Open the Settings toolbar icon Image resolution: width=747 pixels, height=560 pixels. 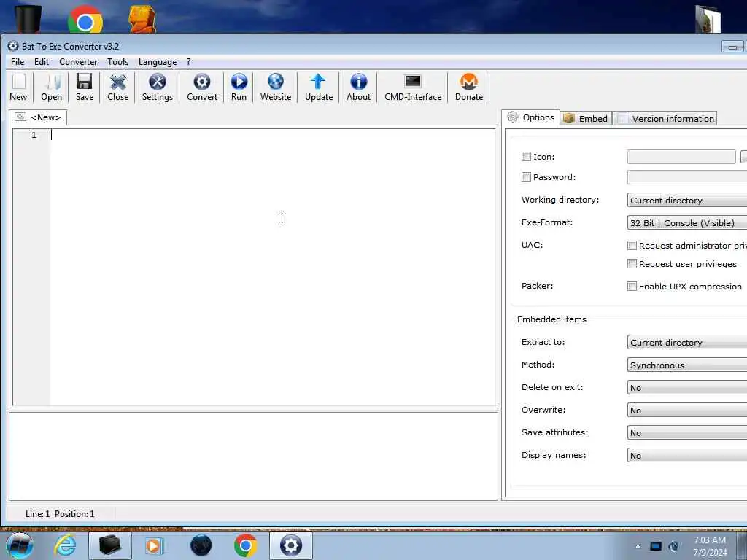(x=158, y=82)
